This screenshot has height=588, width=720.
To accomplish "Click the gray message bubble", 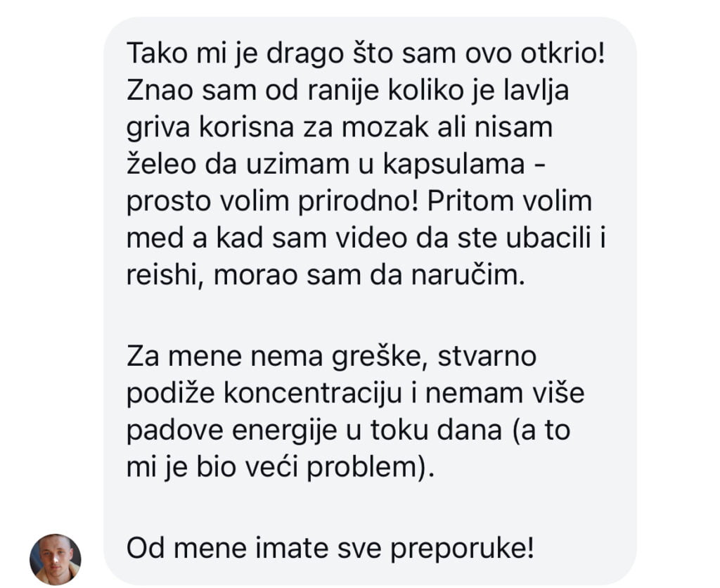I will 370,301.
